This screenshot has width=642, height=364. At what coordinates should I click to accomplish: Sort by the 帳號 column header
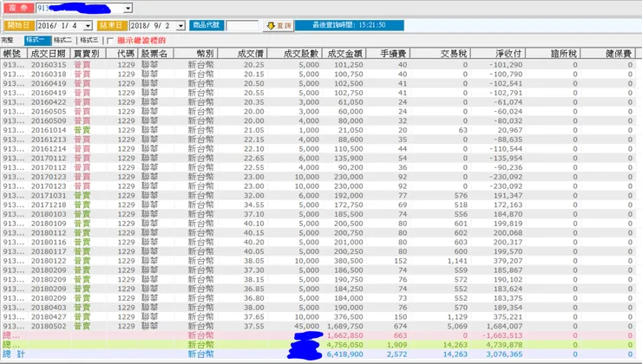click(x=14, y=53)
